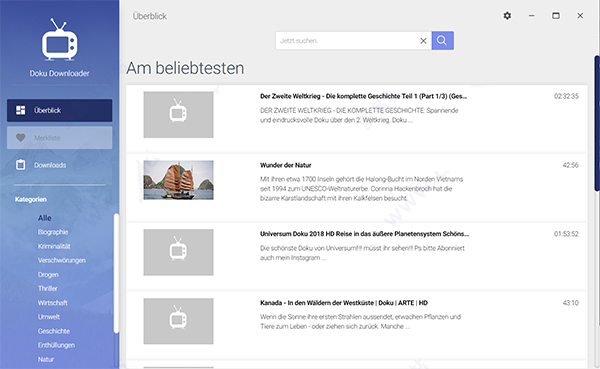Open 'Universum Doku 2018 HD' title

(x=364, y=234)
